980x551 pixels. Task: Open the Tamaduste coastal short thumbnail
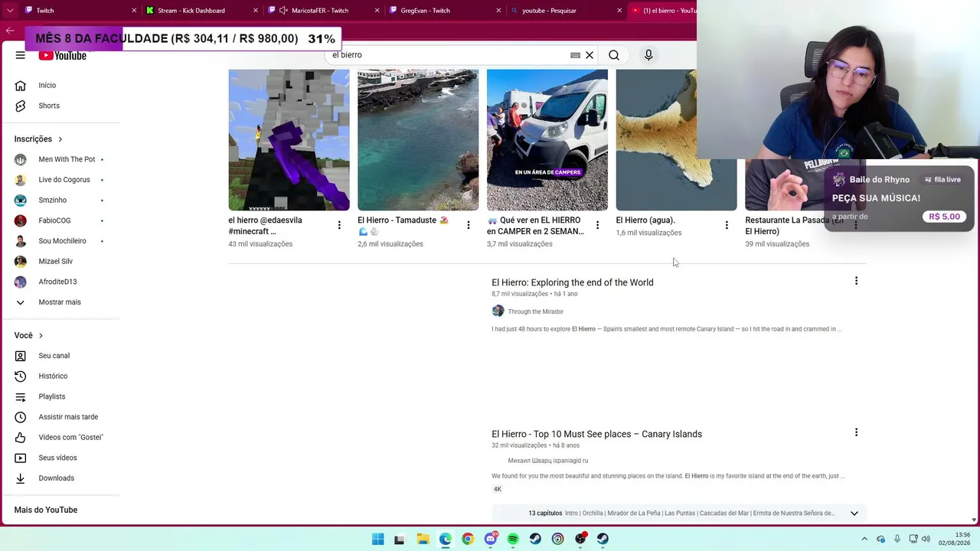tap(418, 140)
